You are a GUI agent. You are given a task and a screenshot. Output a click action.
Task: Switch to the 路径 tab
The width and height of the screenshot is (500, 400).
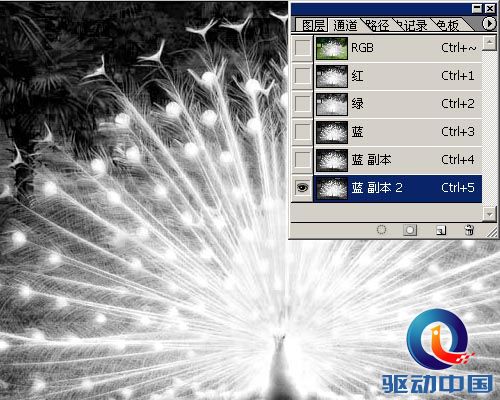(377, 25)
